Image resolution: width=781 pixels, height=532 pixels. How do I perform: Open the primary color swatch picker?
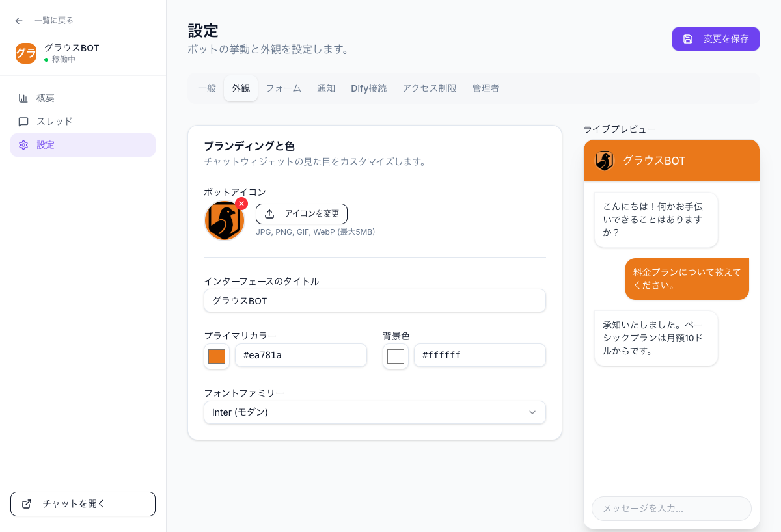click(217, 355)
